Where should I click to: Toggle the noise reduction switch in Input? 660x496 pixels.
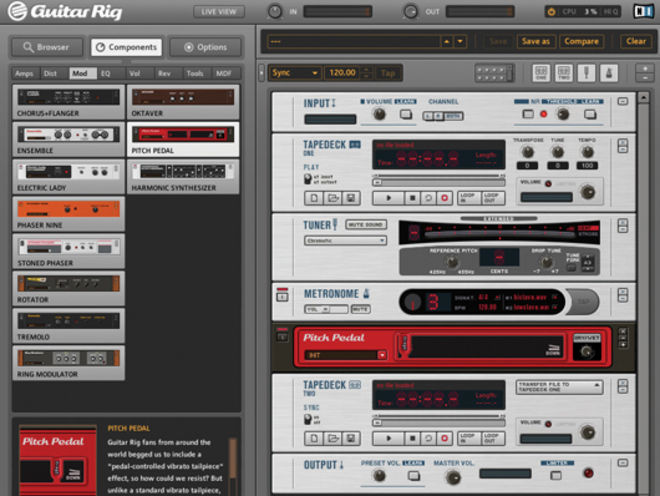pos(528,114)
